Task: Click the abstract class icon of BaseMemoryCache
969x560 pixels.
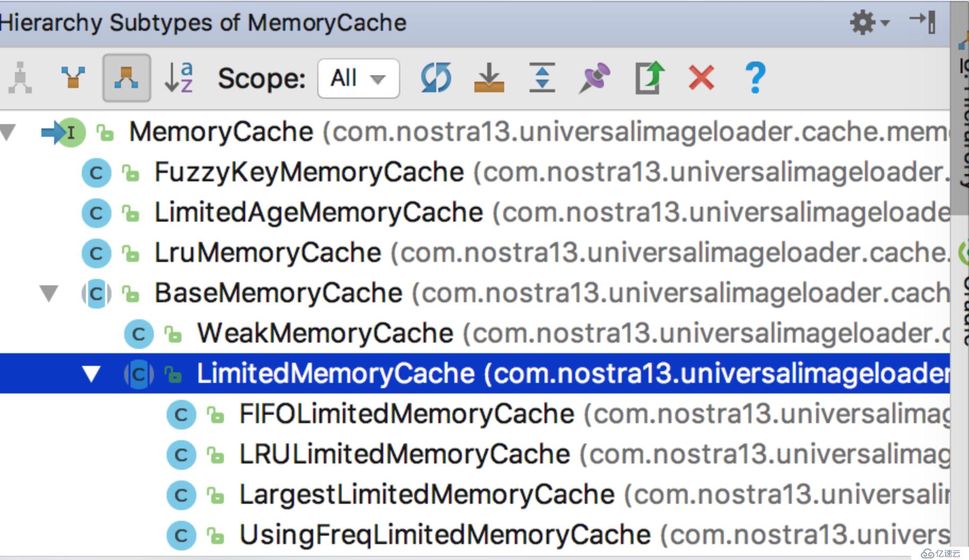Action: (96, 294)
